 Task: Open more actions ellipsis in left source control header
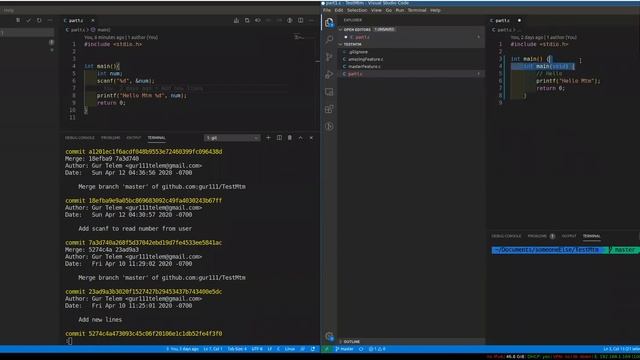click(x=50, y=20)
